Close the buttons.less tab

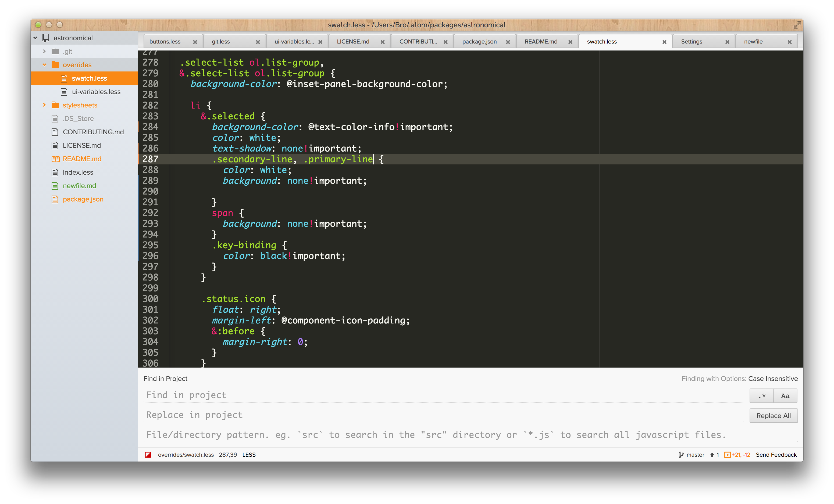pos(195,42)
